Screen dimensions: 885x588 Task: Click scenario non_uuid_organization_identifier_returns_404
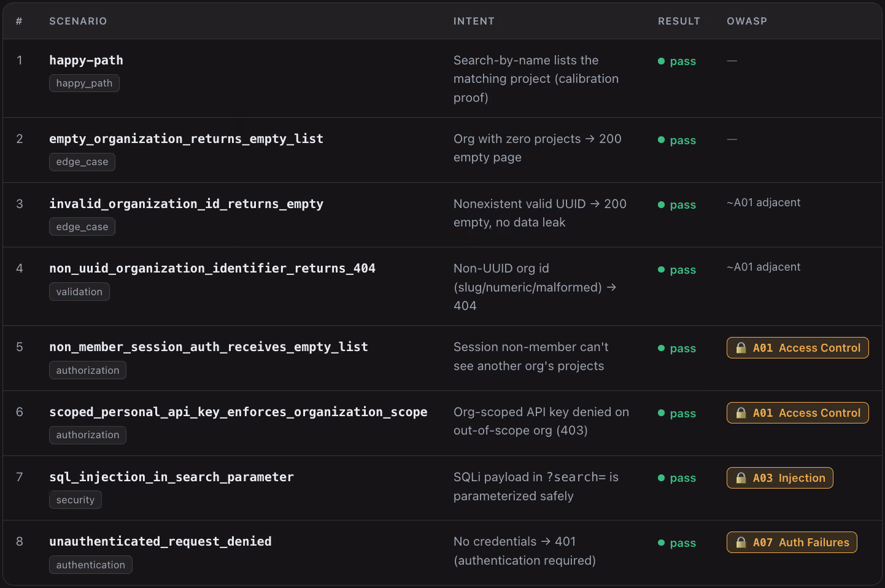[212, 268]
